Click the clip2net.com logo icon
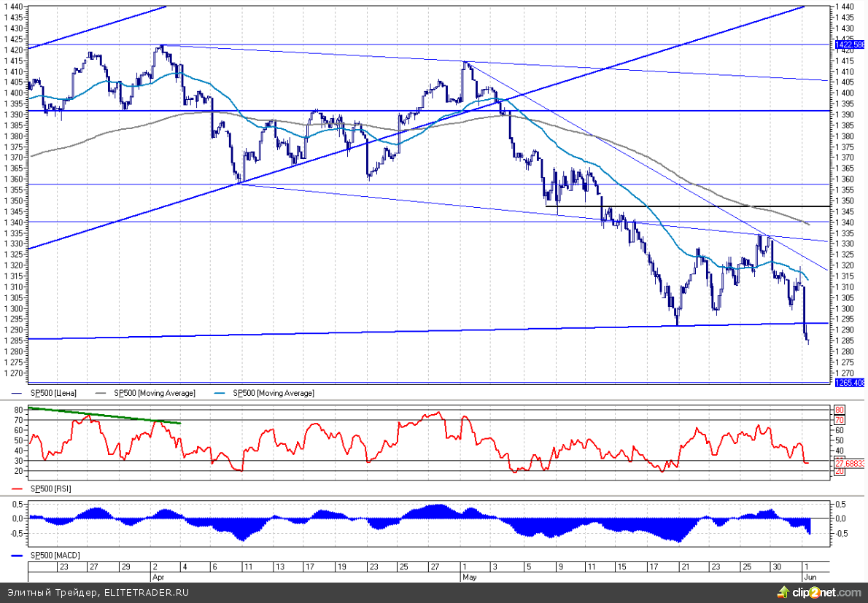This screenshot has width=868, height=603. point(785,593)
